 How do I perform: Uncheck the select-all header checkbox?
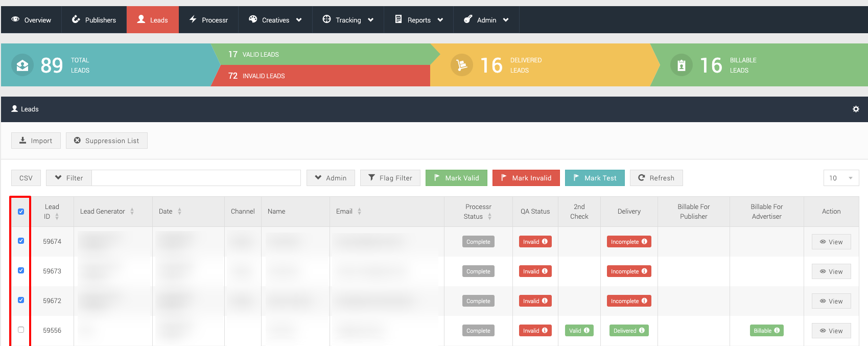tap(21, 212)
